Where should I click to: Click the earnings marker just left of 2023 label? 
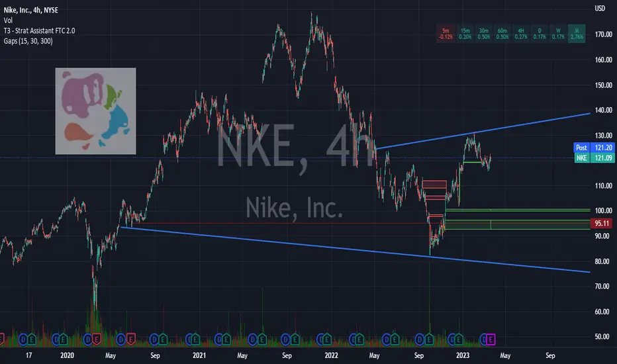click(x=458, y=339)
